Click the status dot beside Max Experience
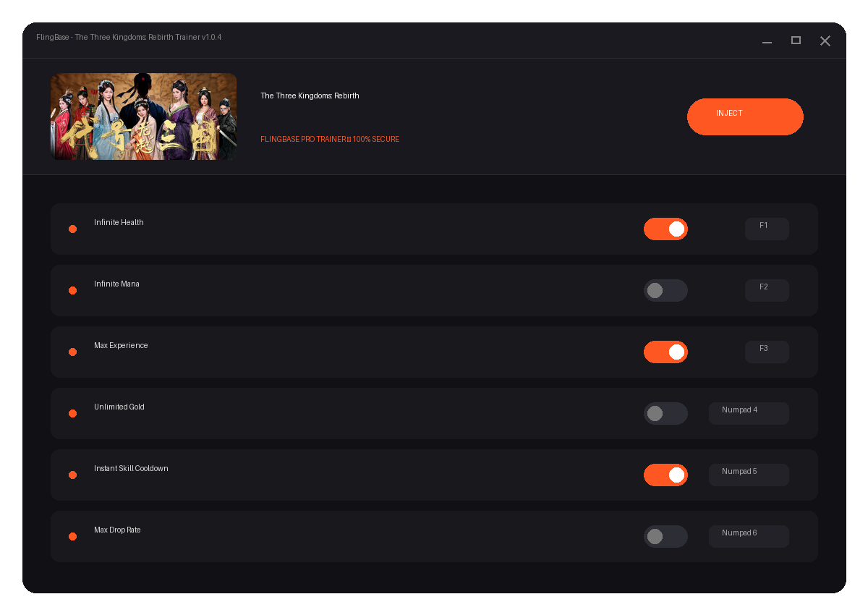868x615 pixels. click(72, 352)
